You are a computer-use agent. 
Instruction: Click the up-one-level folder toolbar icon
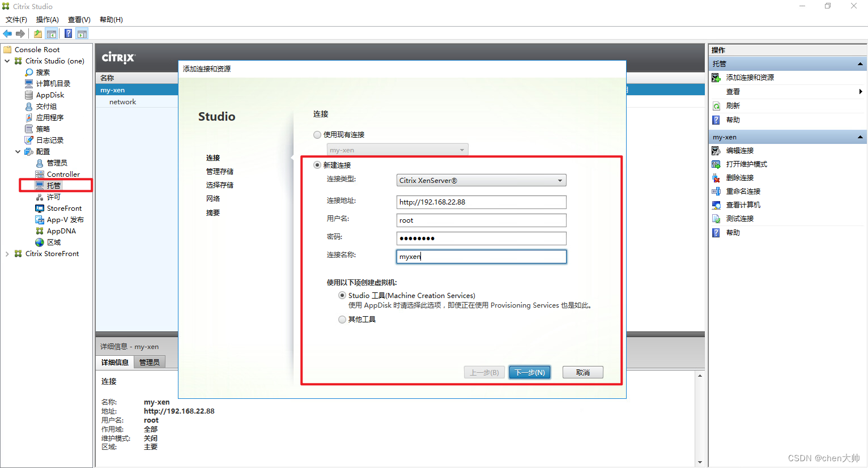[x=38, y=34]
